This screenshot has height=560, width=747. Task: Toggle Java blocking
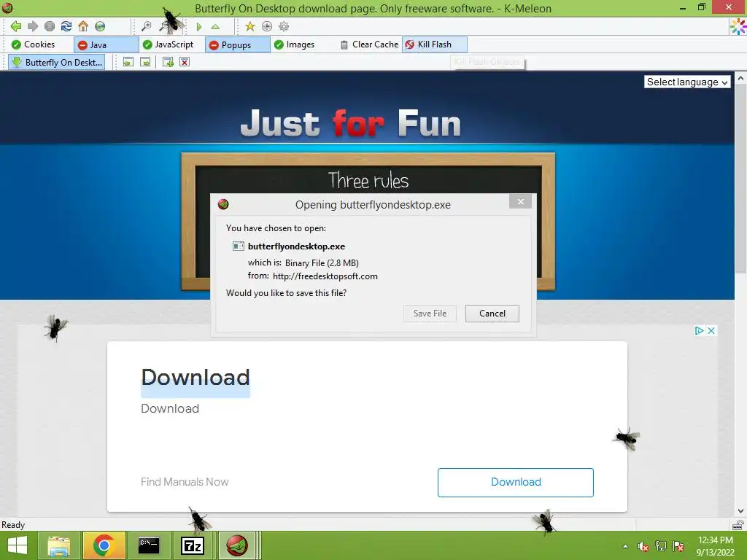tap(106, 44)
